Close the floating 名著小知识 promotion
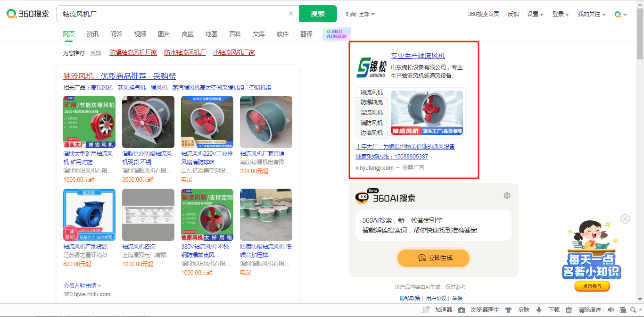This screenshot has height=317, width=644. 625,219
